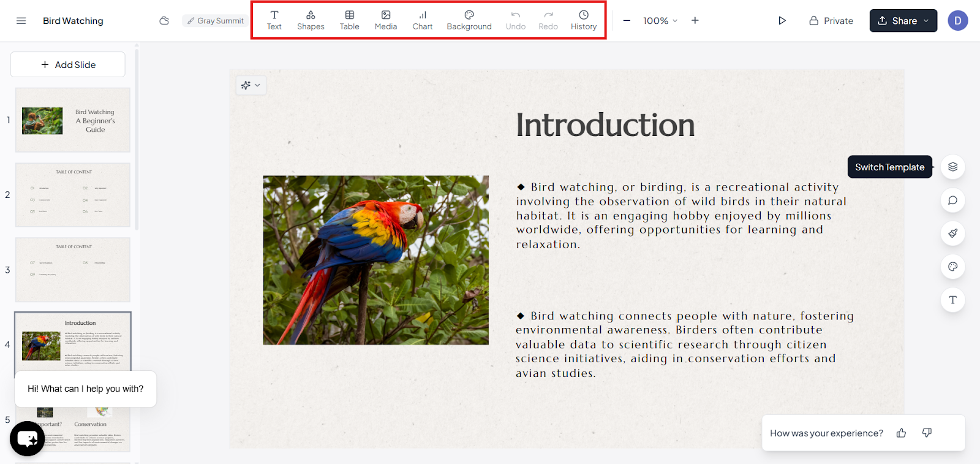
Task: Change the Private visibility setting
Action: 831,21
